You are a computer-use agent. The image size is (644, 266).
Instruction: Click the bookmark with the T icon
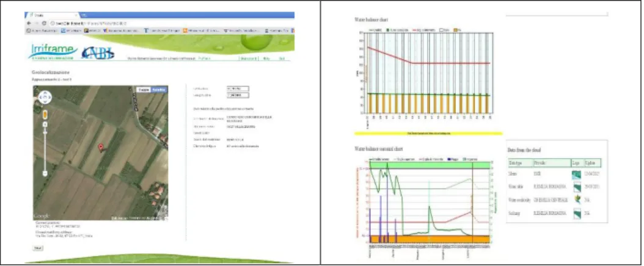[x=162, y=31]
